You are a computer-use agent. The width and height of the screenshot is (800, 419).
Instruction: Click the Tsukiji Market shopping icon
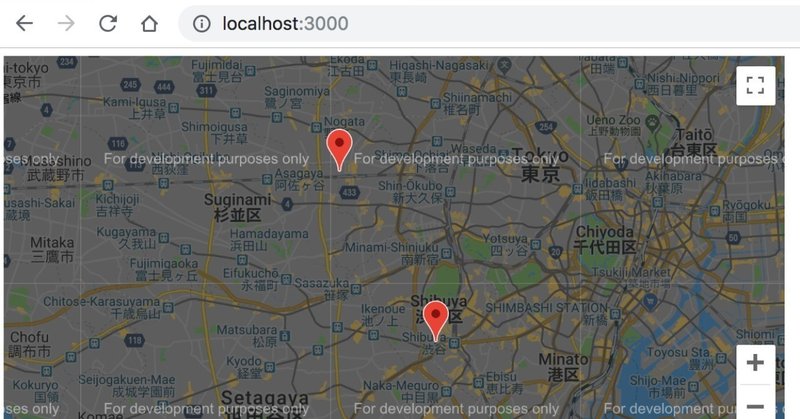pyautogui.click(x=649, y=302)
